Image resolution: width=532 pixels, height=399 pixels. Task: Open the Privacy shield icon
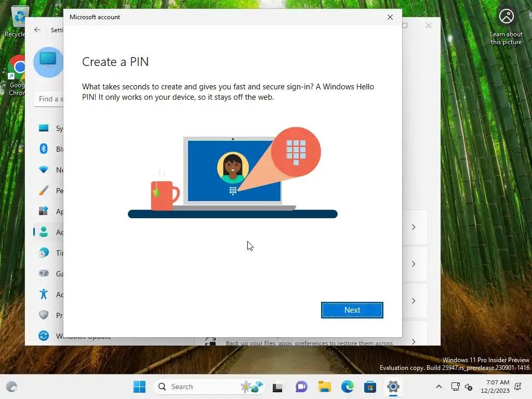pos(44,315)
